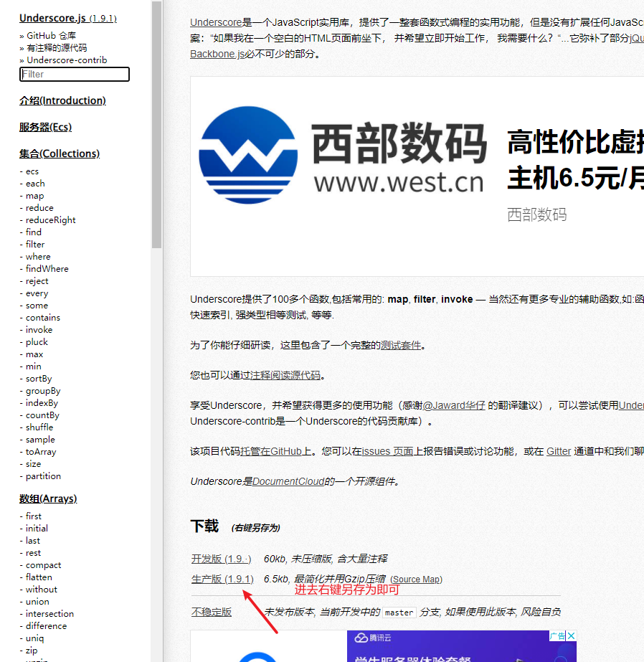Image resolution: width=644 pixels, height=662 pixels.
Task: Select reduceRight in the sidebar list
Action: [50, 220]
